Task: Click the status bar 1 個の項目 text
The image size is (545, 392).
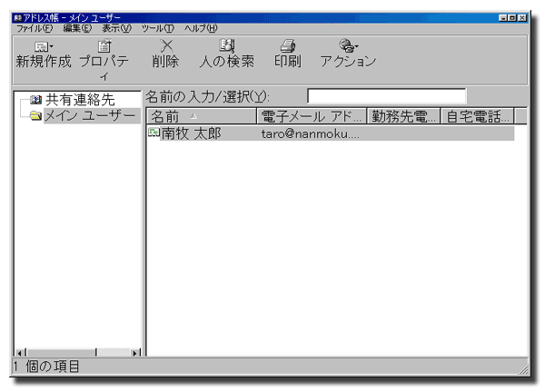Action: pos(46,367)
